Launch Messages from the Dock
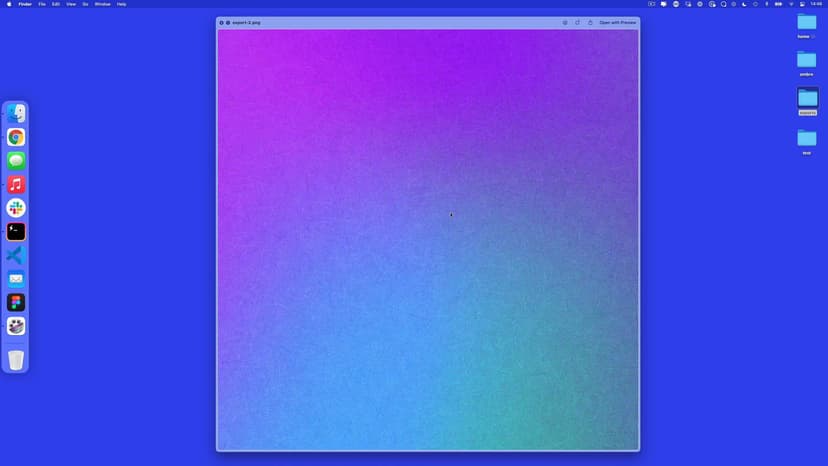The image size is (828, 466). pos(16,160)
